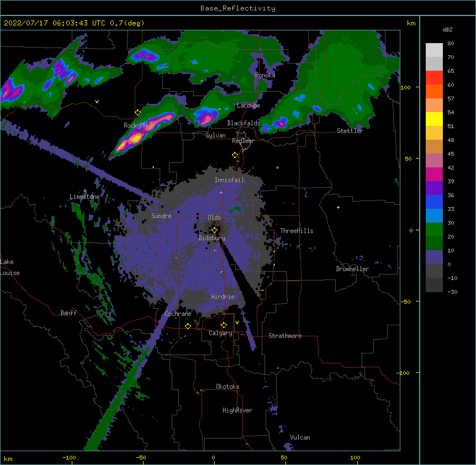Click the Drumheller town label
This screenshot has height=465, width=476.
point(352,269)
